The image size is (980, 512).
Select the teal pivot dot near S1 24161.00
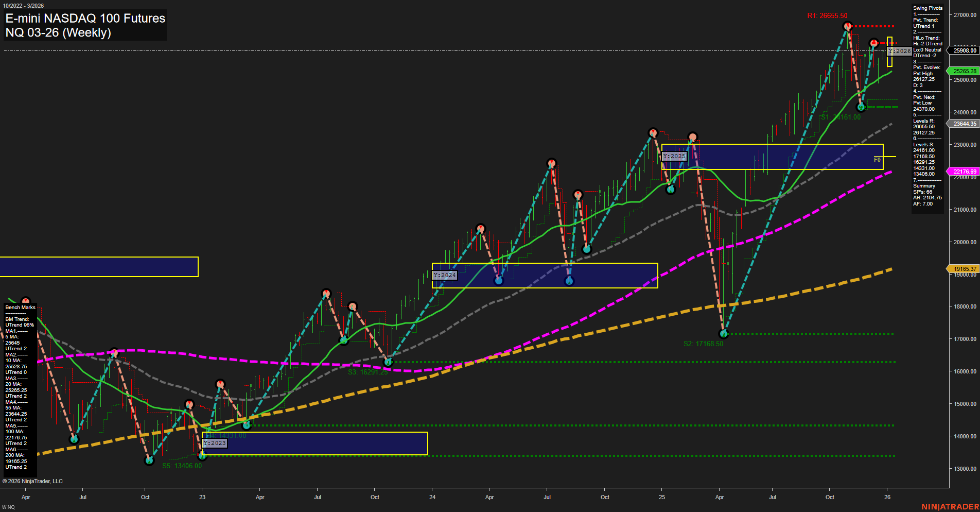coord(861,107)
